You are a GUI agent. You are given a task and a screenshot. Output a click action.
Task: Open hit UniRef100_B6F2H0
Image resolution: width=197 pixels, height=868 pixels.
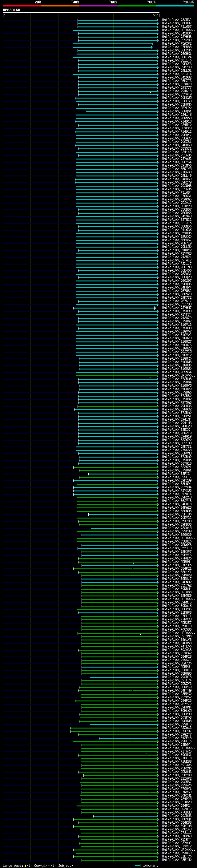(177, 50)
